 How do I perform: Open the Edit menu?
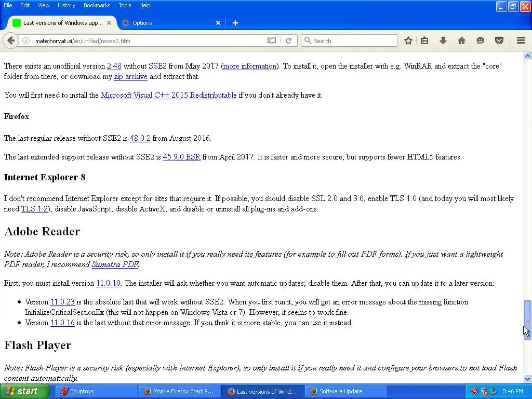click(x=25, y=5)
